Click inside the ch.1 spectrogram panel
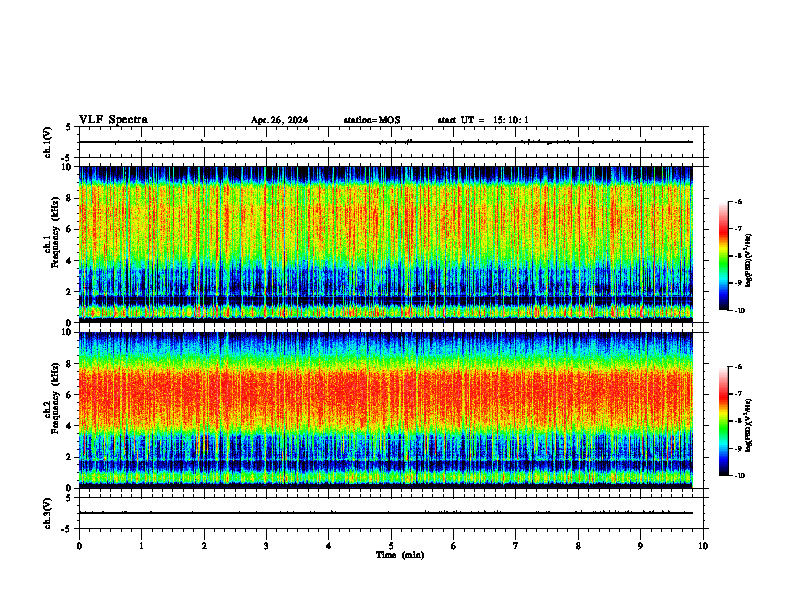The image size is (792, 612). coord(385,244)
